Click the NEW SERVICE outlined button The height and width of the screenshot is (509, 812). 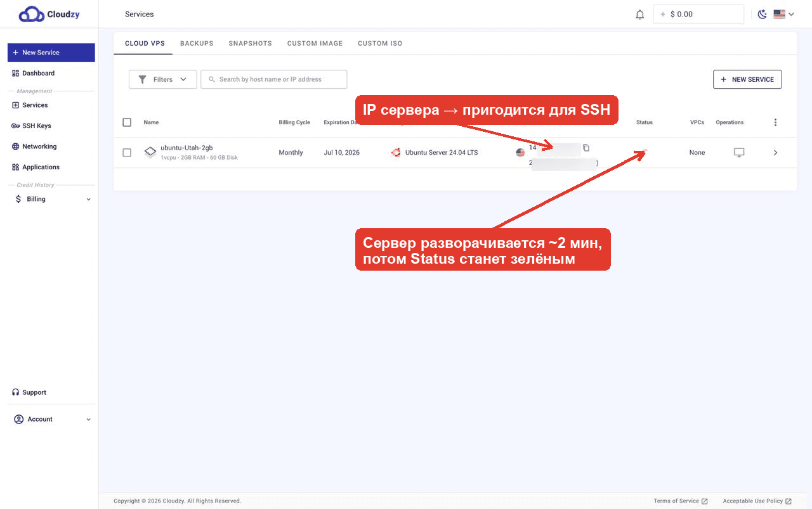[x=747, y=79]
